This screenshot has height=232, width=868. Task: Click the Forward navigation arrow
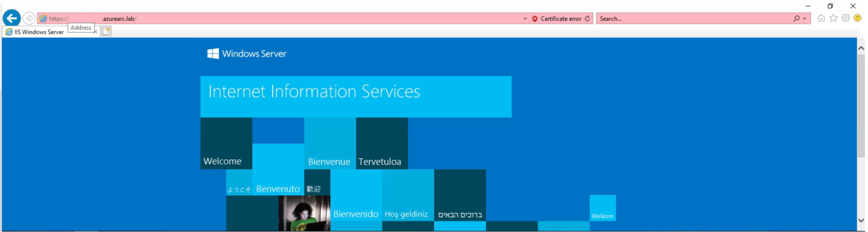coord(29,18)
